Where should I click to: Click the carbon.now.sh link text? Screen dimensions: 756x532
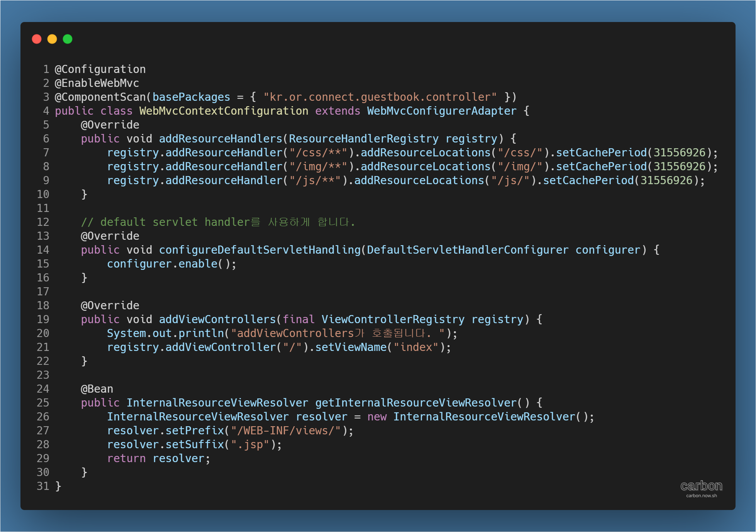click(x=701, y=496)
